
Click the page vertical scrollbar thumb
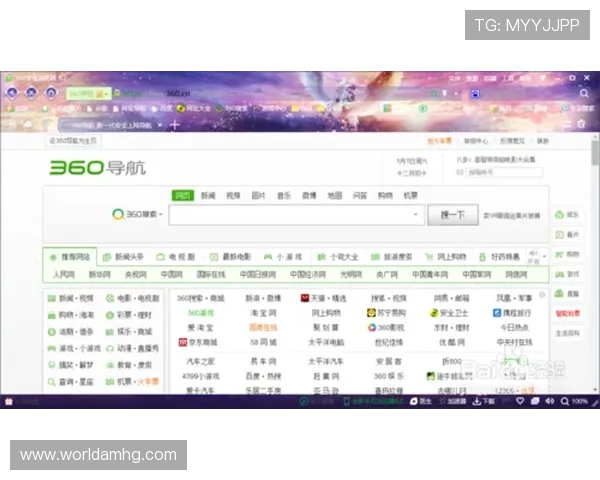595,153
